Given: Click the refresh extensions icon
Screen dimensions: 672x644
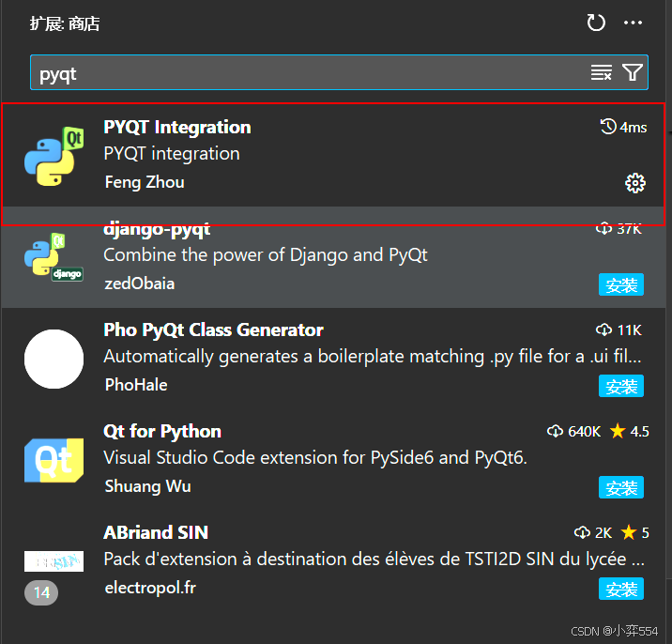Looking at the screenshot, I should coord(596,23).
